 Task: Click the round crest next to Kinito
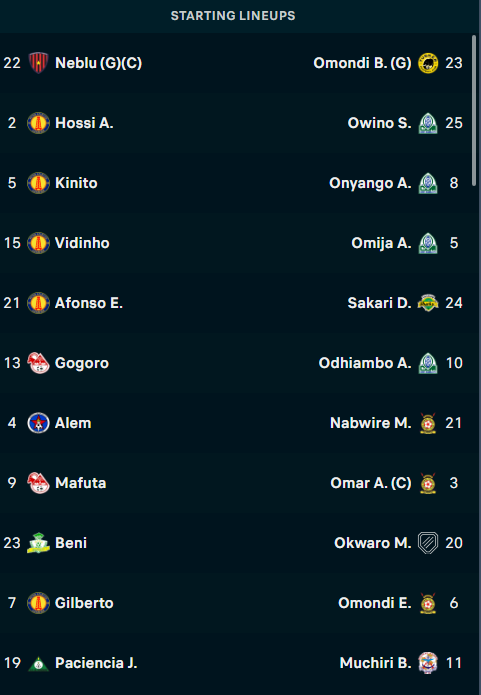[38, 183]
